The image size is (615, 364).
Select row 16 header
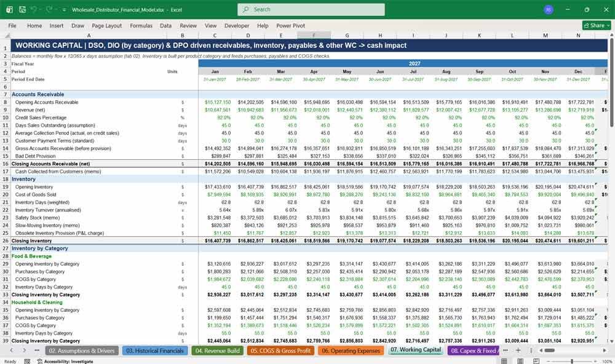[6, 164]
